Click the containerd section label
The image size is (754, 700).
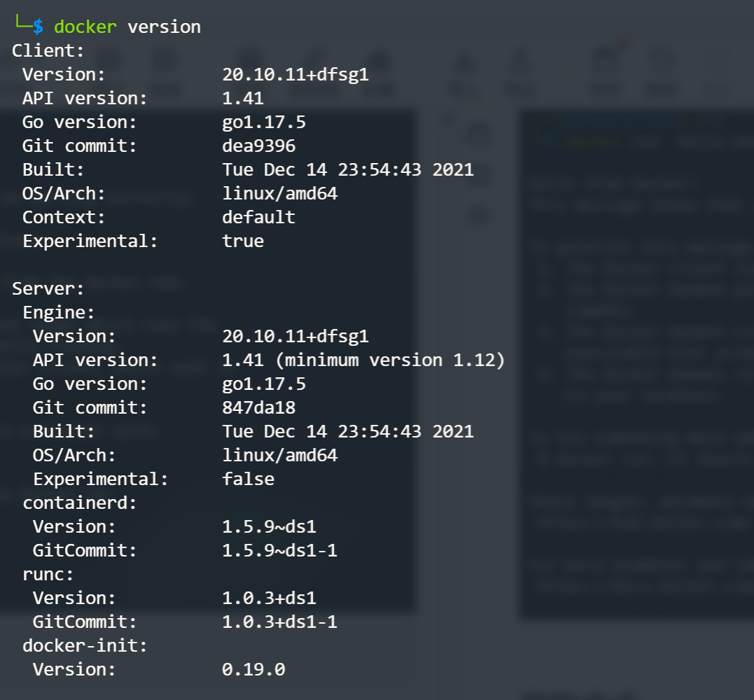click(80, 503)
